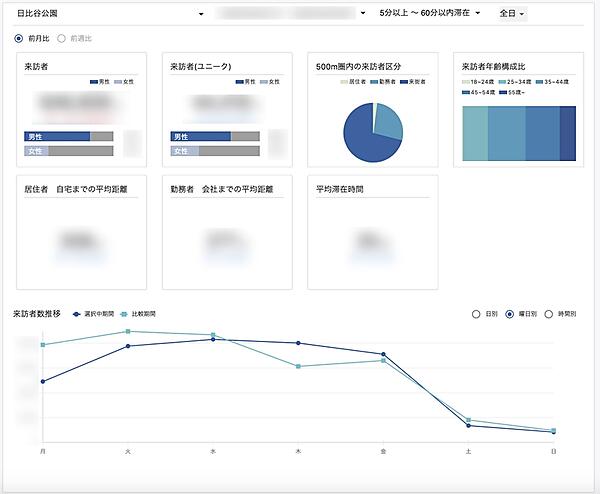Open the 全日 day filter dropdown

511,14
